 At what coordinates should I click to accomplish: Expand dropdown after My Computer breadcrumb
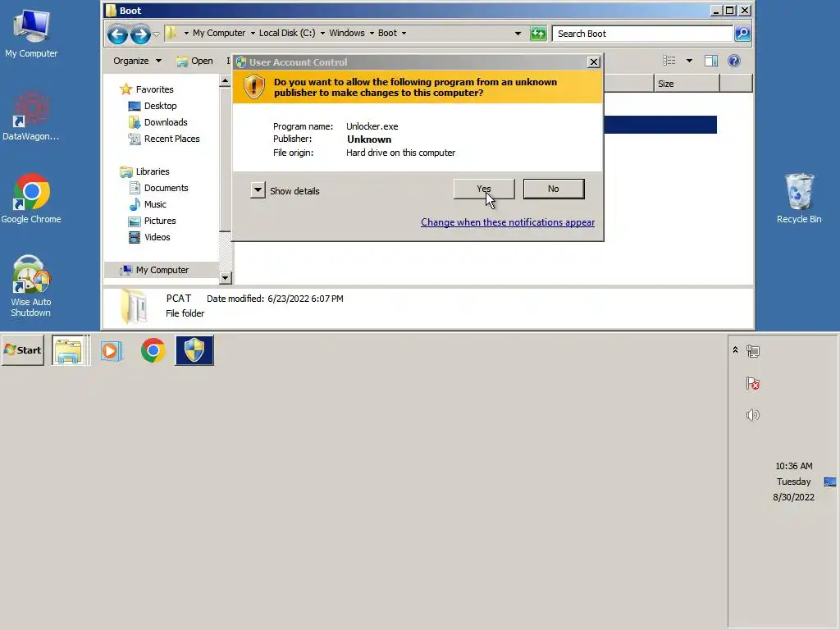pyautogui.click(x=253, y=33)
